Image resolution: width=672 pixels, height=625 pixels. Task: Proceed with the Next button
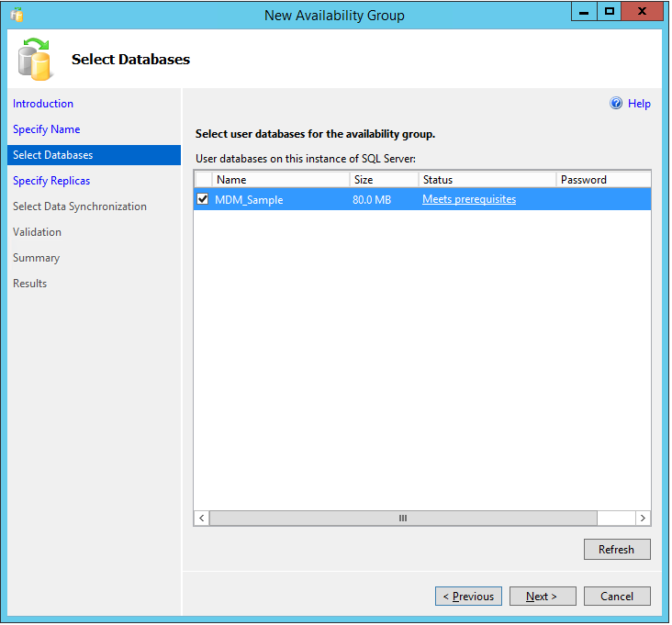pos(543,596)
